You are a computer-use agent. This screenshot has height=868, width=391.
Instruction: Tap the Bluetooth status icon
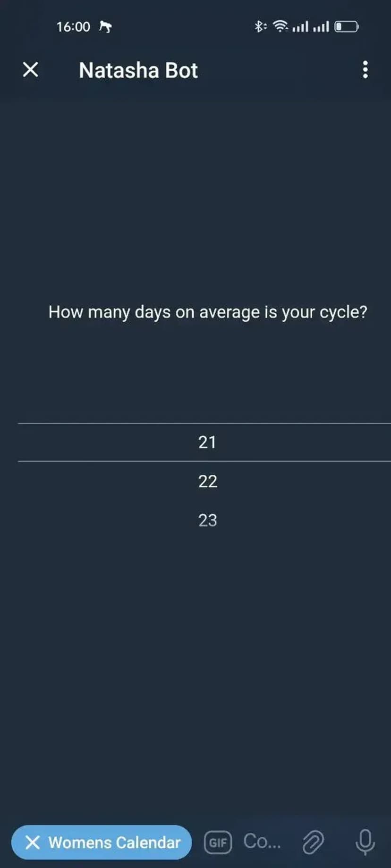(260, 26)
